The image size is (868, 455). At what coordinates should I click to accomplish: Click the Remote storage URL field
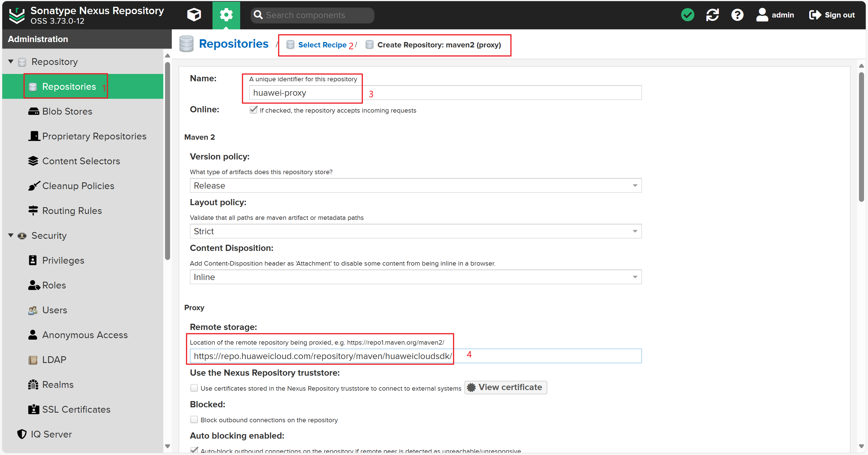click(x=415, y=356)
